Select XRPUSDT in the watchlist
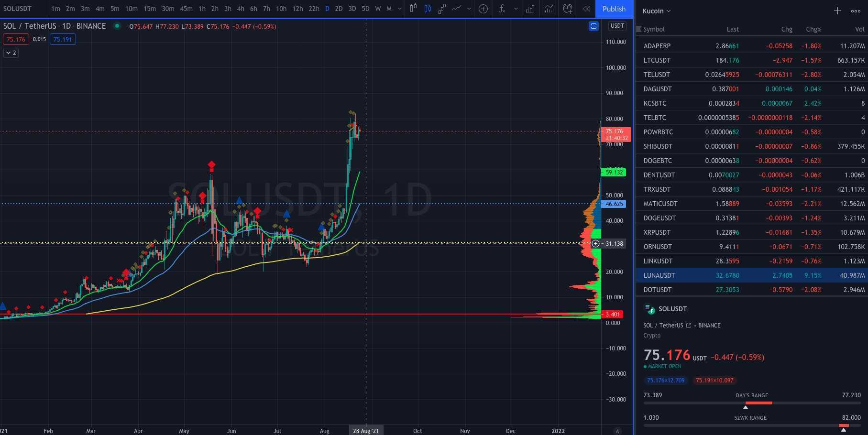Image resolution: width=868 pixels, height=435 pixels. pos(751,232)
